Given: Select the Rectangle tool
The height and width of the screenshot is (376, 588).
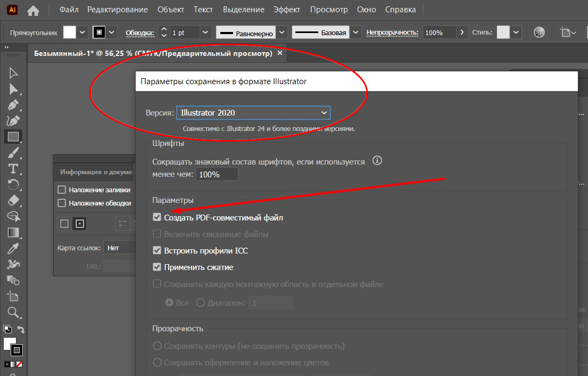Looking at the screenshot, I should click(13, 136).
